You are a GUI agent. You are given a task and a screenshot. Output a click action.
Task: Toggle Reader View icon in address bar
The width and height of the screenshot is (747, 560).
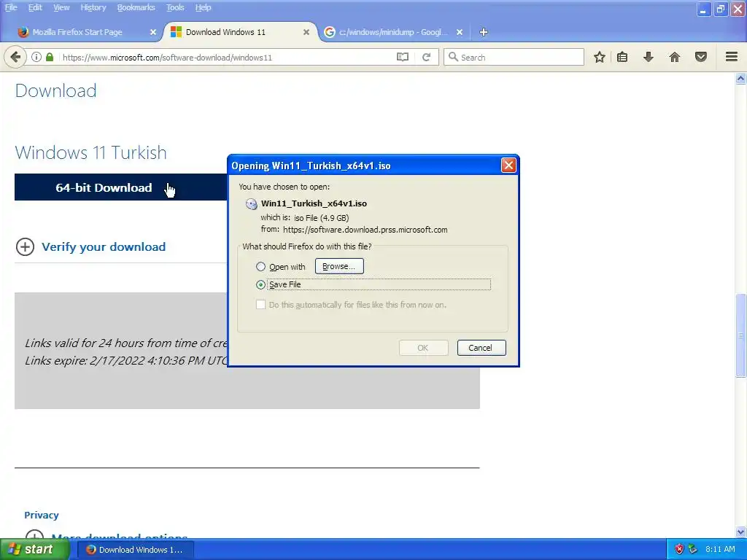(403, 57)
